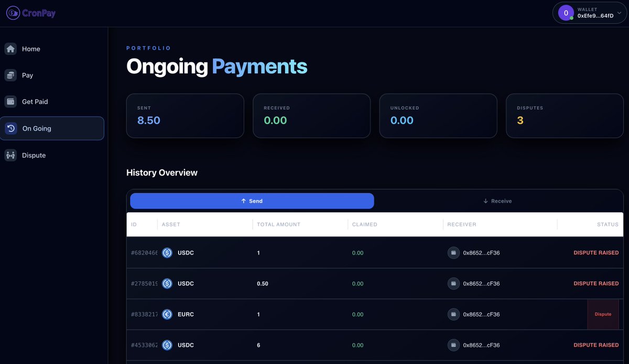Click receiver wallet icon in EURC row
629x364 pixels.
point(453,315)
